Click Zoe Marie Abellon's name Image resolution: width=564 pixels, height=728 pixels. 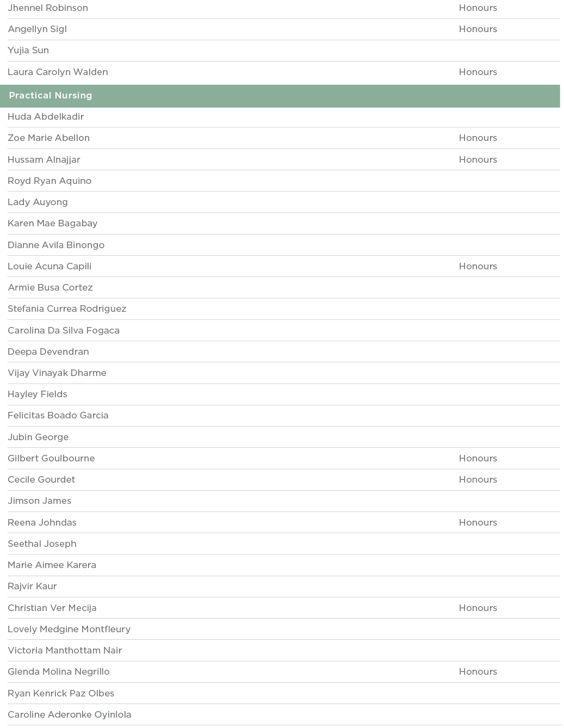point(48,138)
